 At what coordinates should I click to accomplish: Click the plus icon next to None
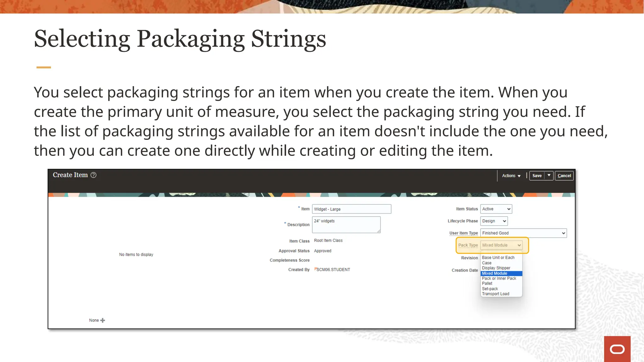[x=103, y=320]
